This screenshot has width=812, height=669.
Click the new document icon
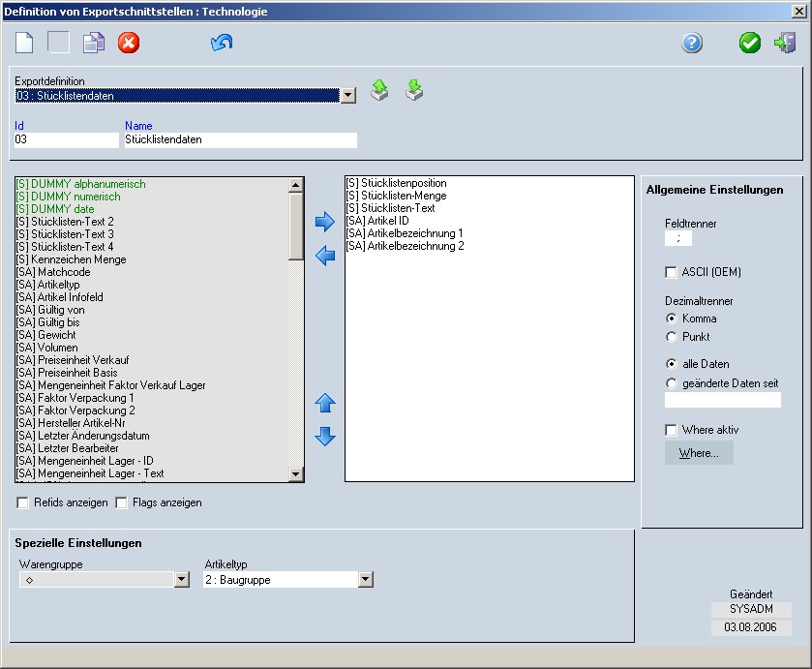[x=25, y=43]
